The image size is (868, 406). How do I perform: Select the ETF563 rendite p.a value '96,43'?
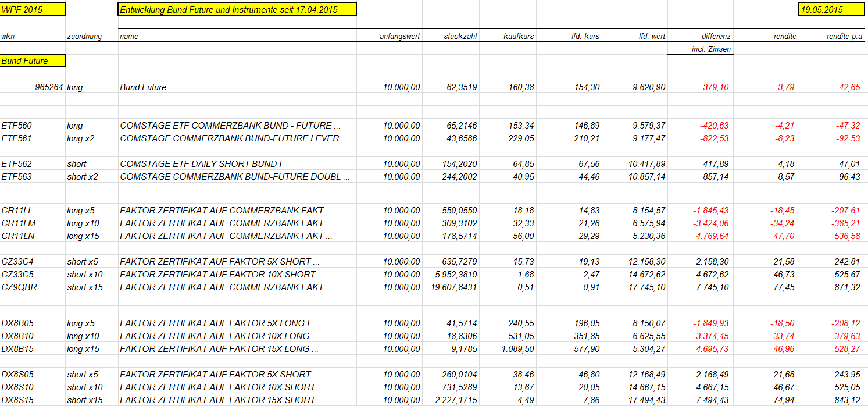point(850,177)
